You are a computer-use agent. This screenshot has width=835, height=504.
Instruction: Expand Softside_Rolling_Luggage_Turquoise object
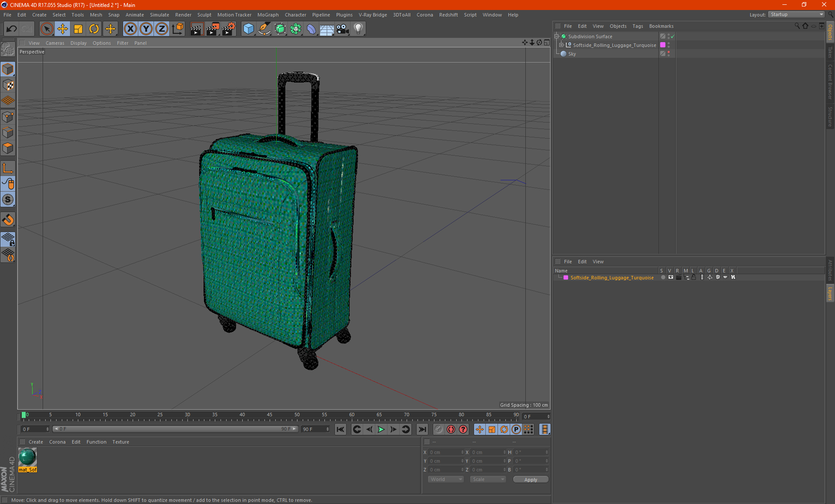(x=561, y=45)
